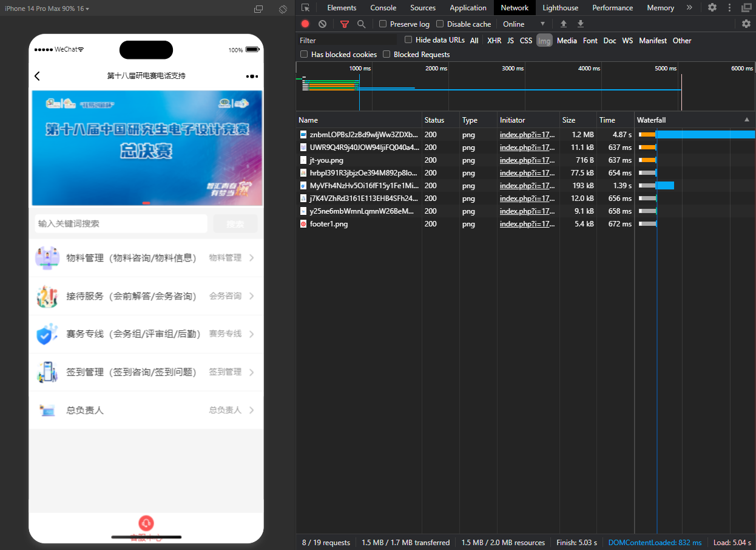Open initiator link for jt-you.png row
The image size is (756, 550).
pos(527,160)
